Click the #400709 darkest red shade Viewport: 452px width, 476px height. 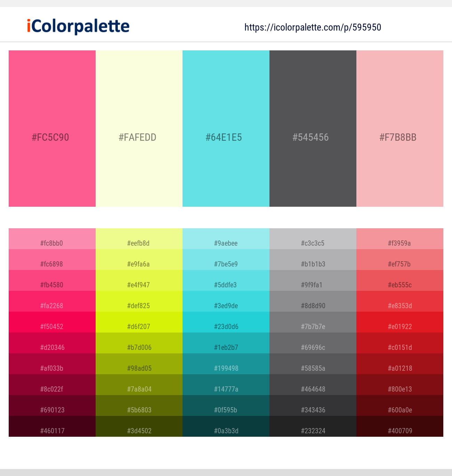[x=400, y=426]
